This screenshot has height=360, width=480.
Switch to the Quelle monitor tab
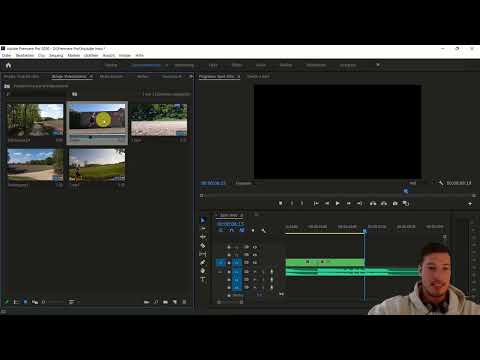(258, 76)
